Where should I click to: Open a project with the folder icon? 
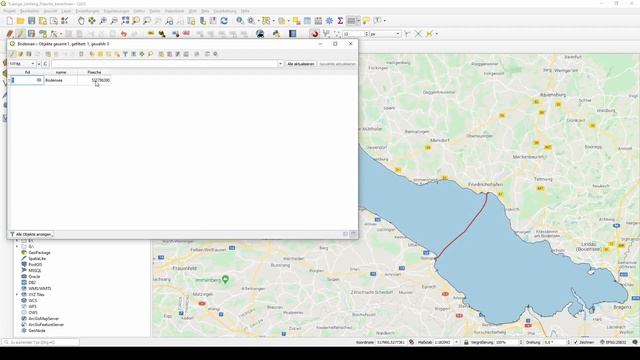pyautogui.click(x=20, y=21)
